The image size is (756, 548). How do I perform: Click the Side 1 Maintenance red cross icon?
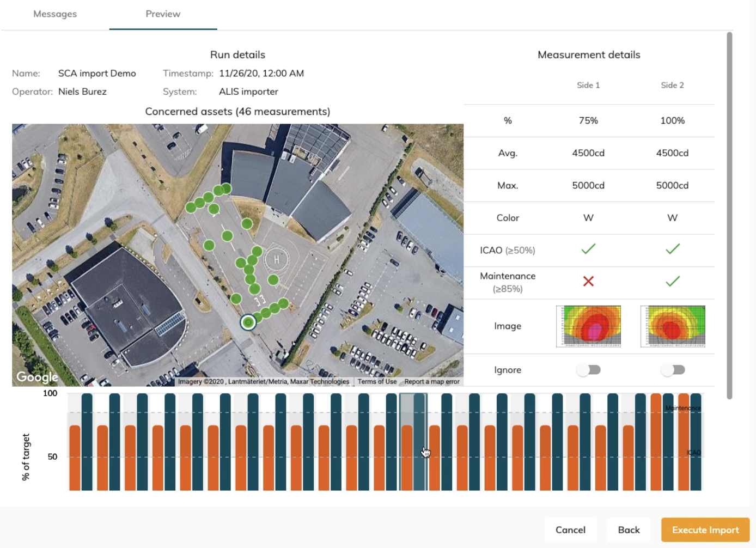[588, 282]
